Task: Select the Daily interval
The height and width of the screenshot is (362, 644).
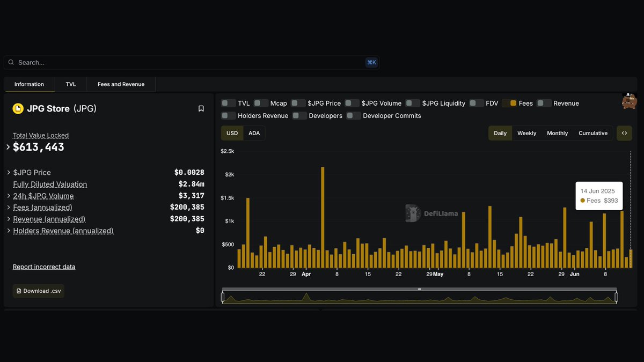Action: pos(500,133)
